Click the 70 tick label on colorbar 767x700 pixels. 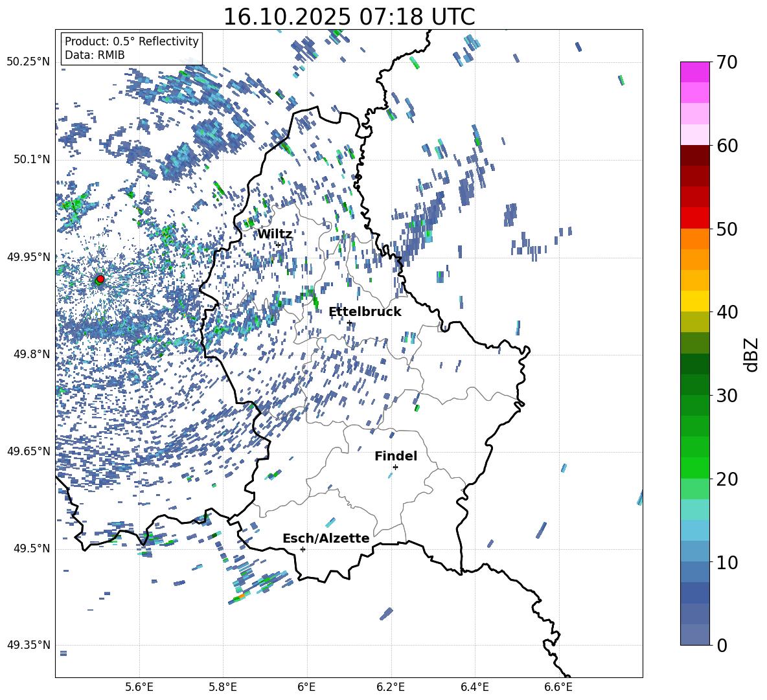pos(729,63)
